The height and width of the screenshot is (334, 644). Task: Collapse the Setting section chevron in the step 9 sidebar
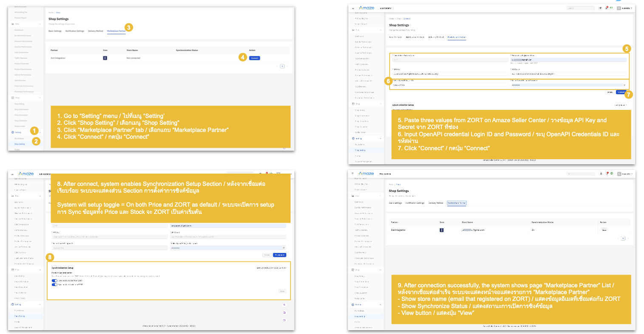(380, 304)
